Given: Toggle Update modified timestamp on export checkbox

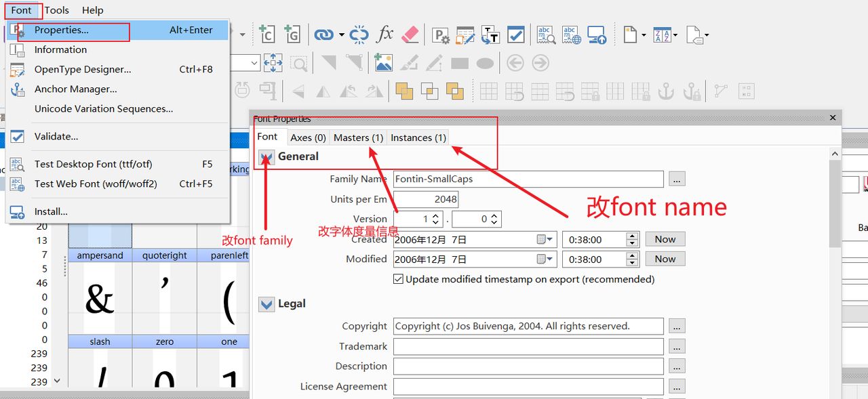Looking at the screenshot, I should 398,279.
